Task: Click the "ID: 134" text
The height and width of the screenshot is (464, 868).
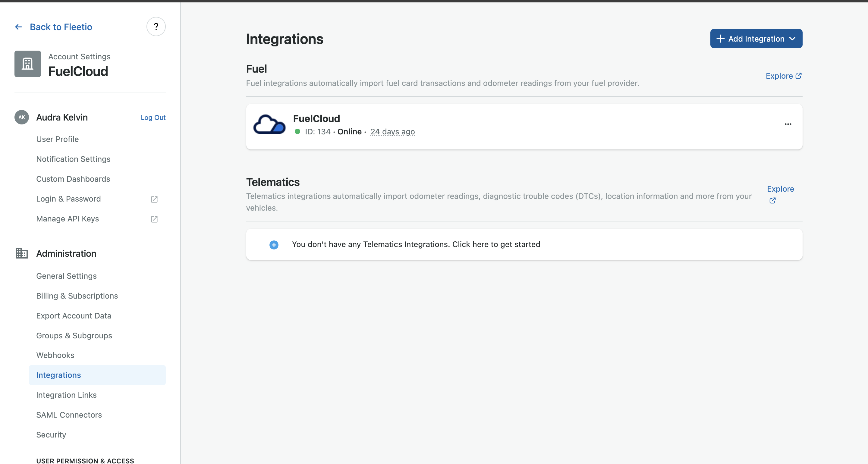Action: pos(317,132)
